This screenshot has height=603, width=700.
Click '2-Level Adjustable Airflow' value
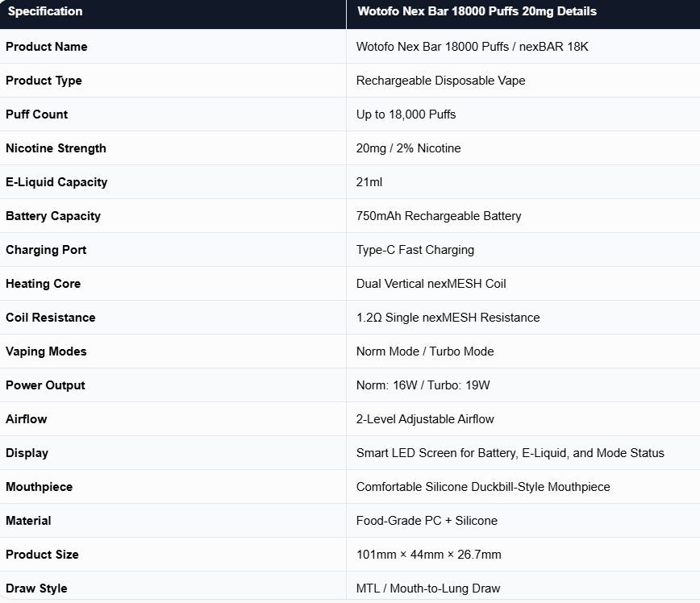(x=425, y=419)
